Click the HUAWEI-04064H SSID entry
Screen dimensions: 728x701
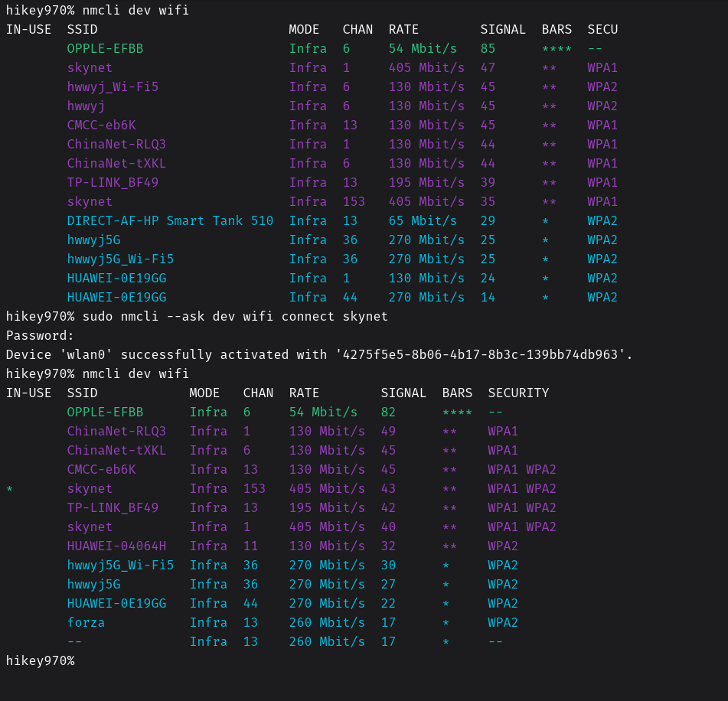pyautogui.click(x=116, y=546)
